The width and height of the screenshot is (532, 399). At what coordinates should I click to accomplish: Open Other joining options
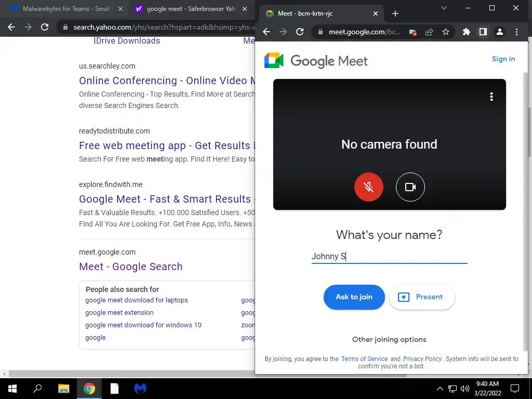389,339
